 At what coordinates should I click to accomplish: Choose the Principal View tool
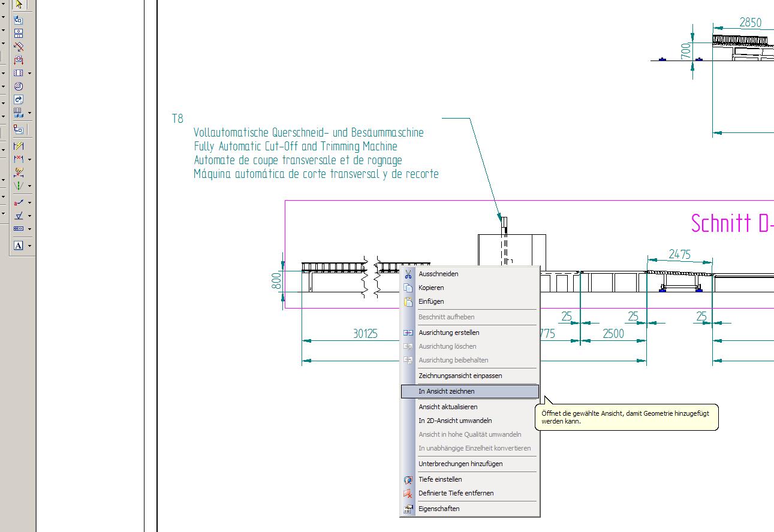click(19, 33)
